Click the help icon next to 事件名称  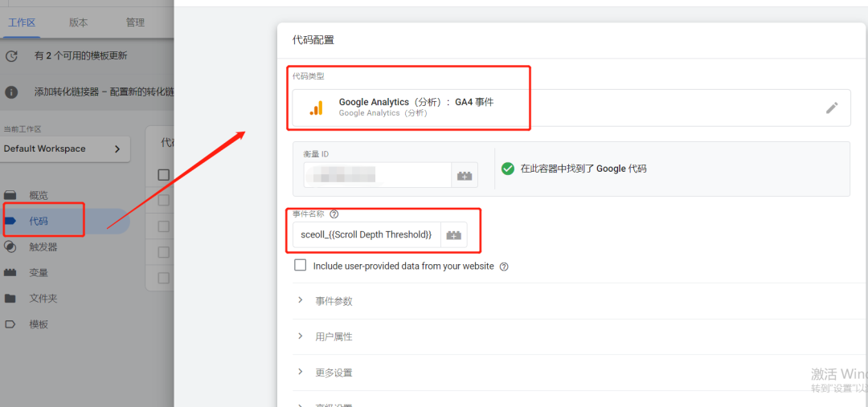coord(334,214)
